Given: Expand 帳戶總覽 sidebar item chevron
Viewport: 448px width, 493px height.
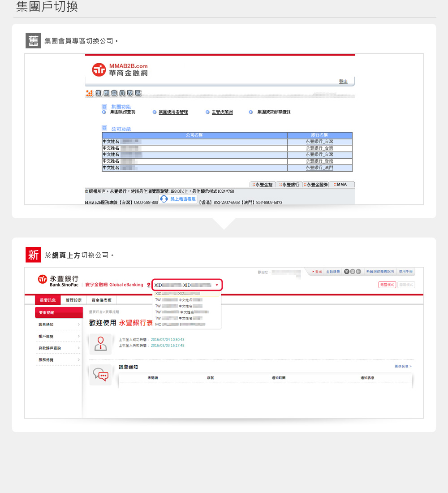Looking at the screenshot, I should pos(78,336).
